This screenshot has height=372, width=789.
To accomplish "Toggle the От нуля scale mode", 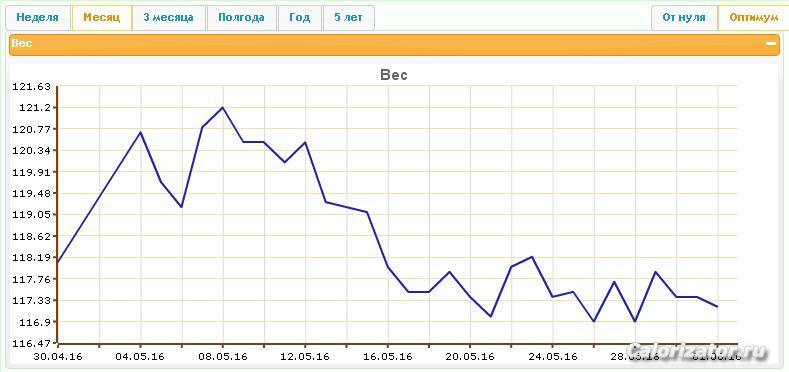I will 684,18.
